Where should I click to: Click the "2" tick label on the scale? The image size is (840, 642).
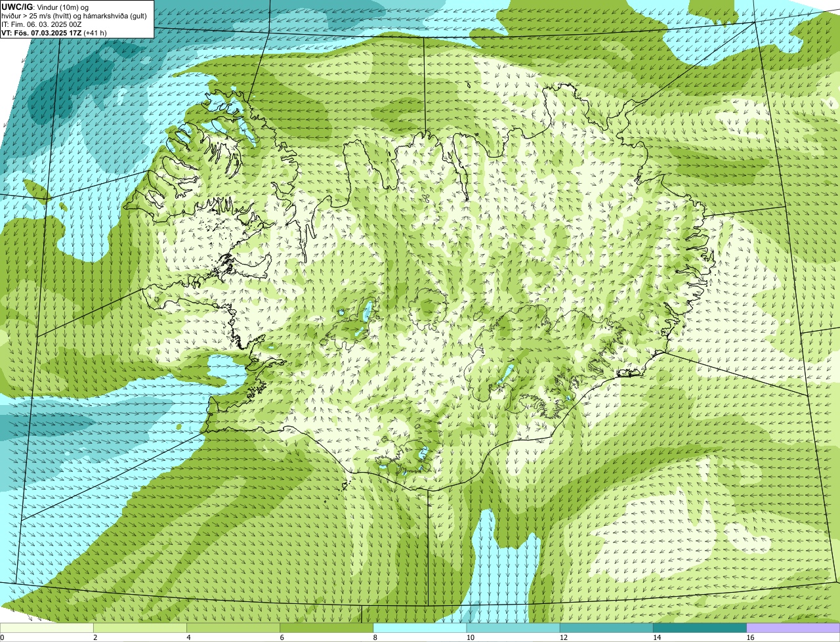pyautogui.click(x=95, y=637)
